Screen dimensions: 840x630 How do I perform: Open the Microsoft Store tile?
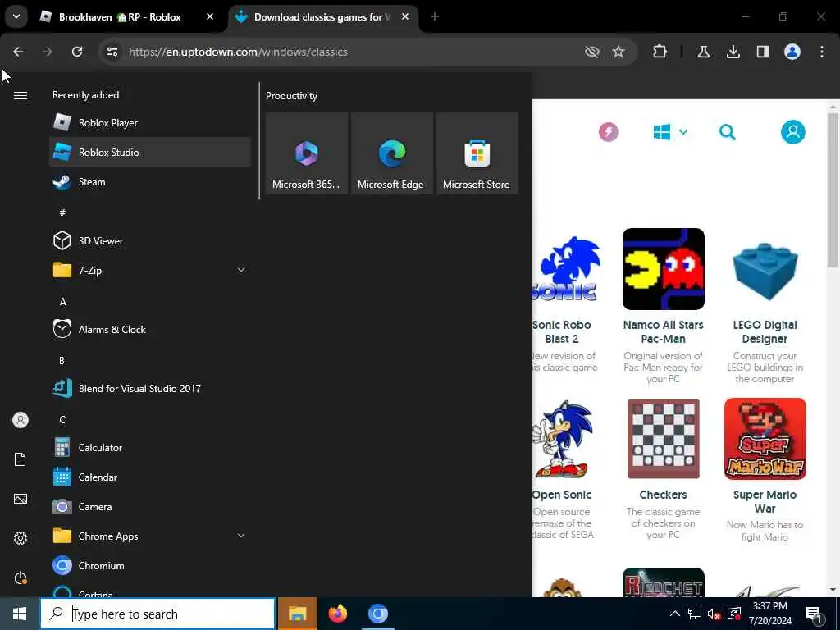pos(477,153)
